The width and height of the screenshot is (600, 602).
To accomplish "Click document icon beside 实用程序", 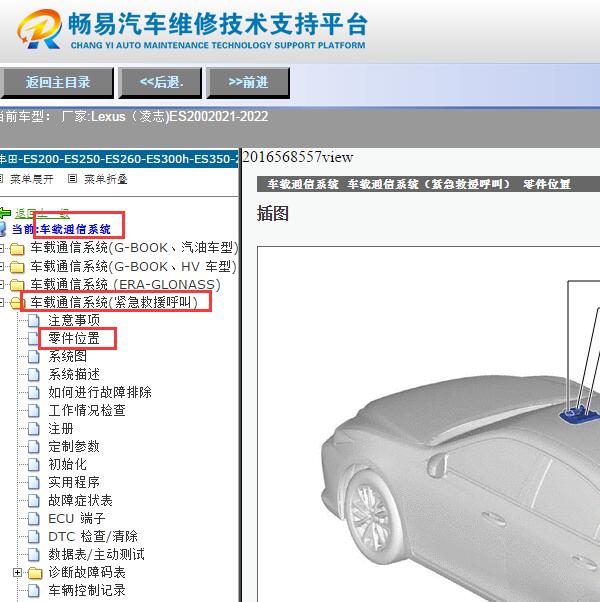I will [34, 483].
